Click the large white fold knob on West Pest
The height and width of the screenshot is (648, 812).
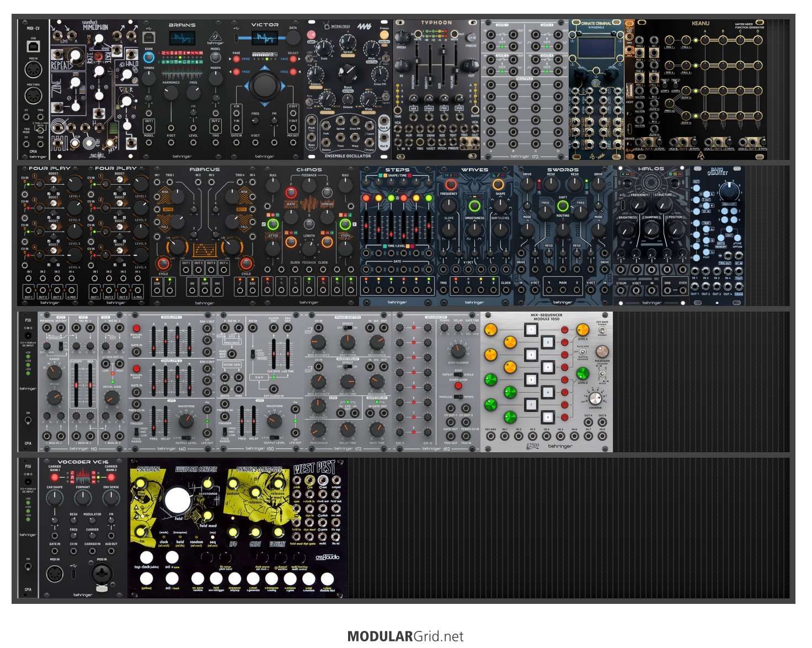[x=177, y=500]
